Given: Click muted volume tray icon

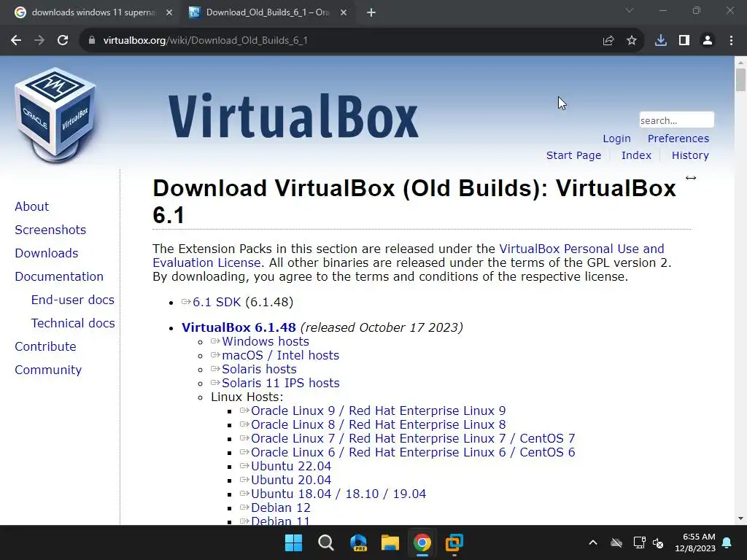Looking at the screenshot, I should [658, 542].
